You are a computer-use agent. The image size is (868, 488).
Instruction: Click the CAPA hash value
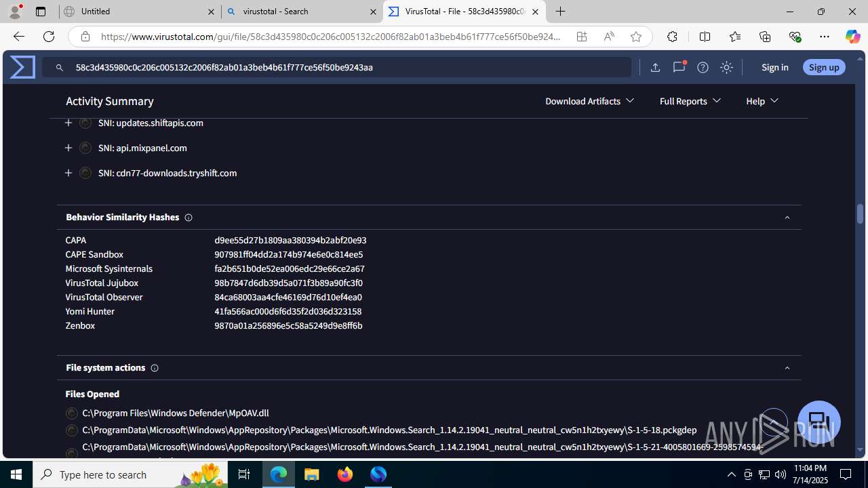290,240
